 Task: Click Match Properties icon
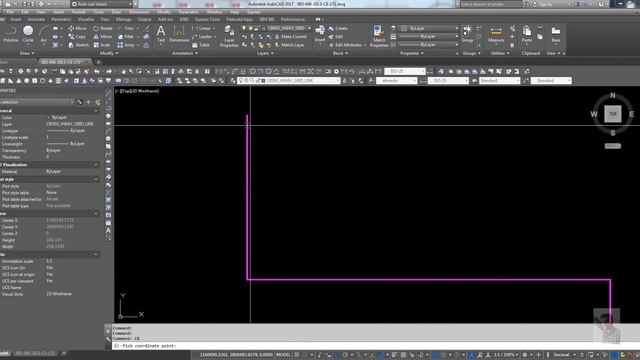379,36
